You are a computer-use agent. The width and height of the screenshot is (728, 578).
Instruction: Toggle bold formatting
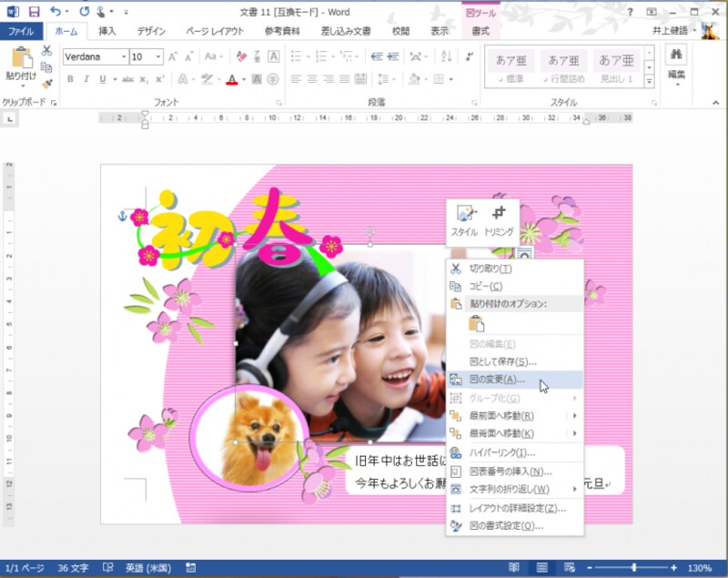pos(70,78)
